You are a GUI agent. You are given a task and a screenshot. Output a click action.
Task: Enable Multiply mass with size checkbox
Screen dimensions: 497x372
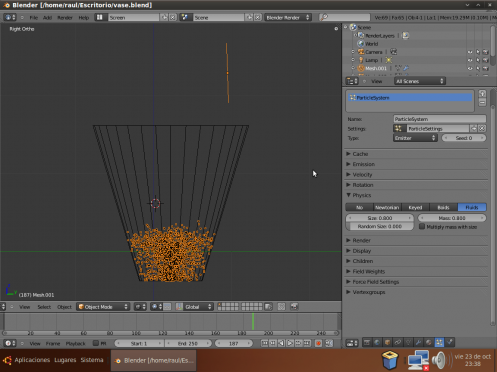pyautogui.click(x=422, y=227)
